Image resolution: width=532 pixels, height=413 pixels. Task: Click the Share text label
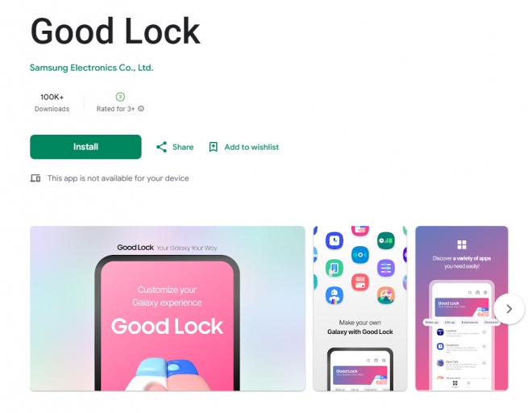[183, 147]
